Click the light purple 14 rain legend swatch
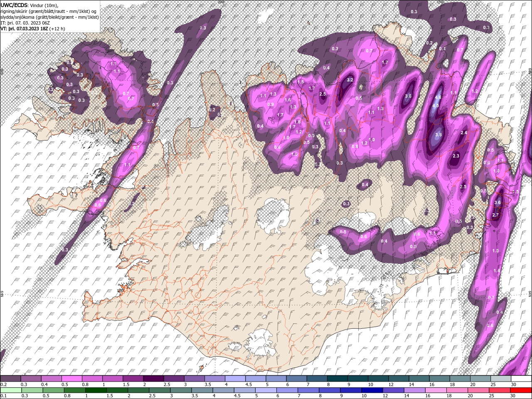Screen dimensions: 532x399 415,390
